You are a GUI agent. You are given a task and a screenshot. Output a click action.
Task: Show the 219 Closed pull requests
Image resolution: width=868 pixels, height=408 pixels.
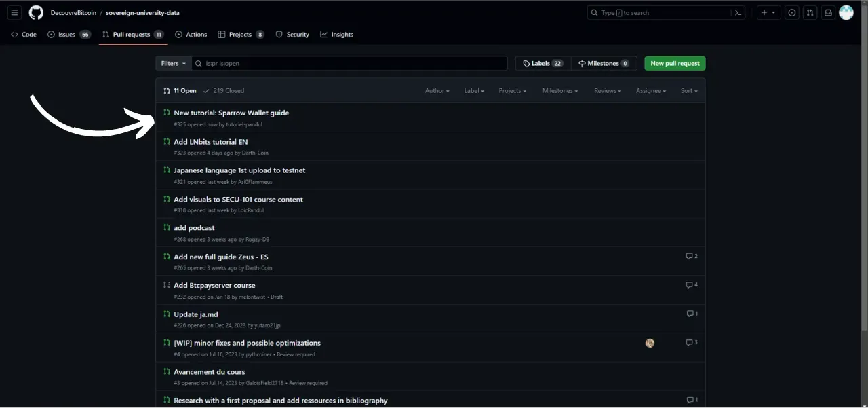(224, 90)
